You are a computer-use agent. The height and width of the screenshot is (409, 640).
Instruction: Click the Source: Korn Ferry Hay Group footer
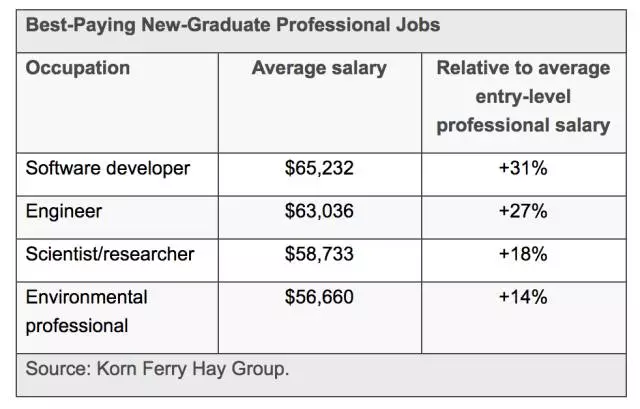click(x=157, y=369)
